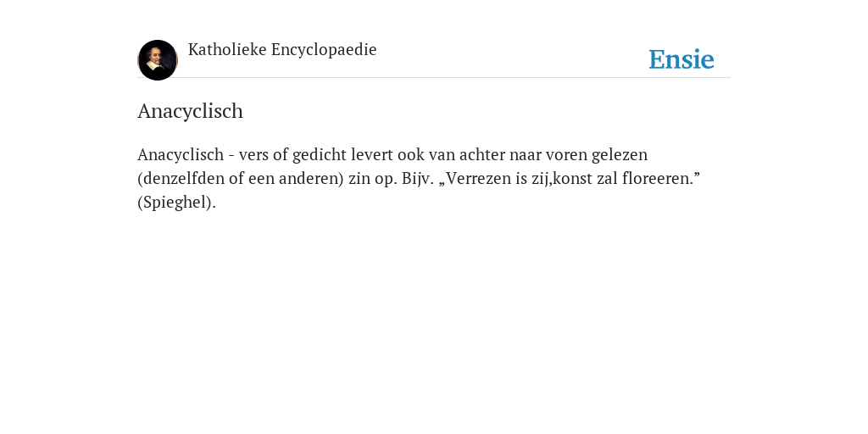Click the round portrait avatar image
The width and height of the screenshot is (868, 434).
coord(158,60)
